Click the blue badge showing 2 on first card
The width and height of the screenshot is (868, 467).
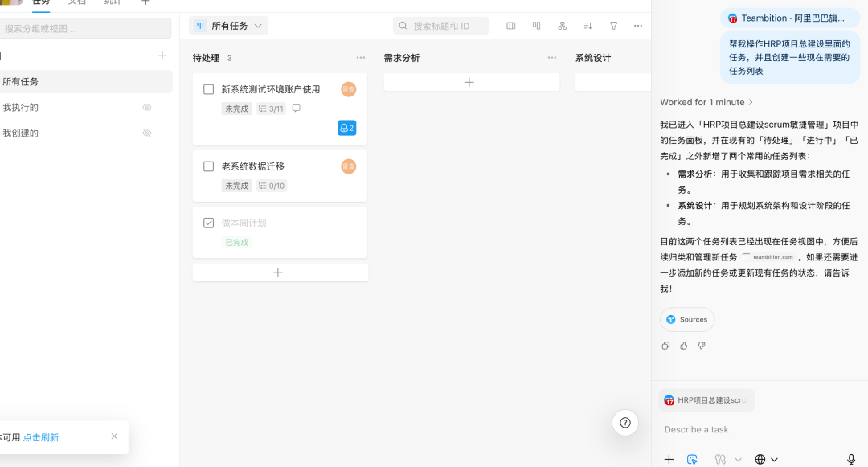[347, 128]
